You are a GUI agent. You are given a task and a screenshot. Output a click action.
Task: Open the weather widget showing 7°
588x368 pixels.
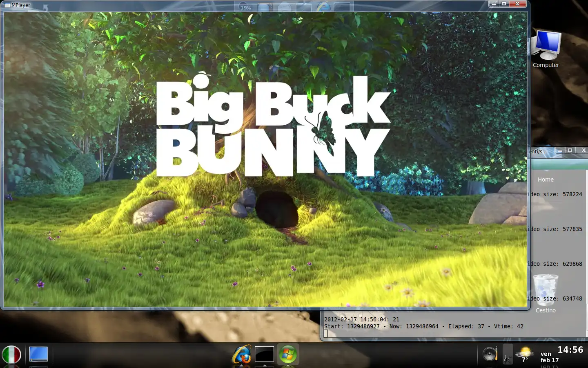coord(525,354)
